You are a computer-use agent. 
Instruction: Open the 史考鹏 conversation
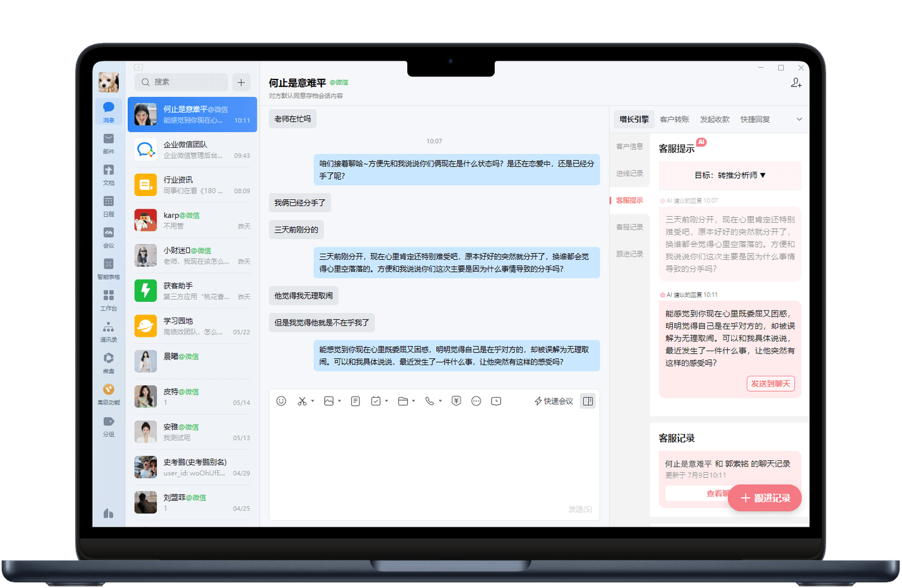pyautogui.click(x=192, y=467)
